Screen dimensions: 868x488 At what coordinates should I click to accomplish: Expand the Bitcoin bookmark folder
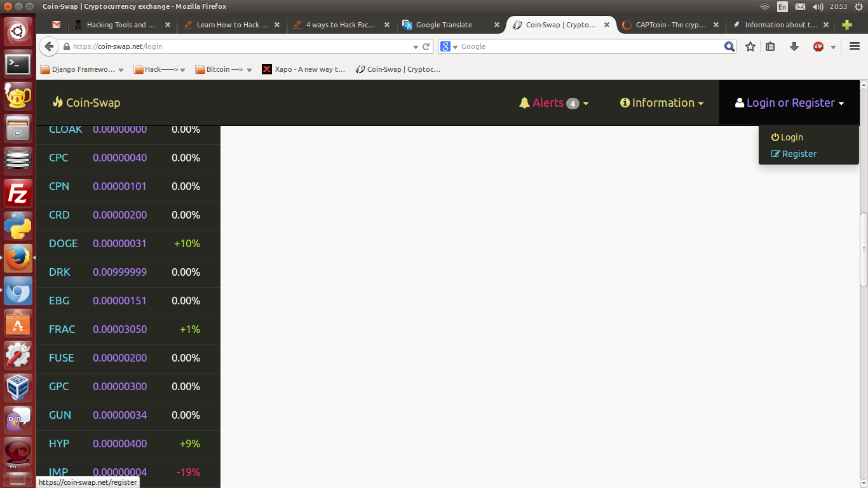pos(224,69)
